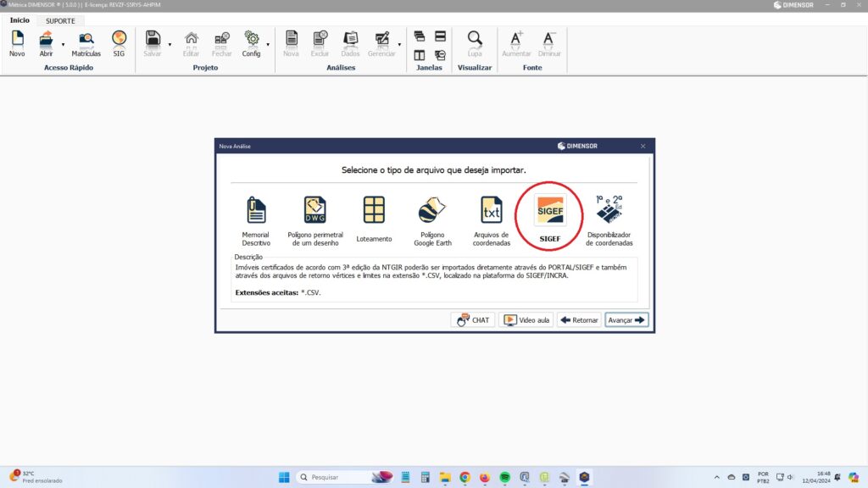Screen dimensions: 868x488
Task: Expand the Config dropdown arrow
Action: 268,44
